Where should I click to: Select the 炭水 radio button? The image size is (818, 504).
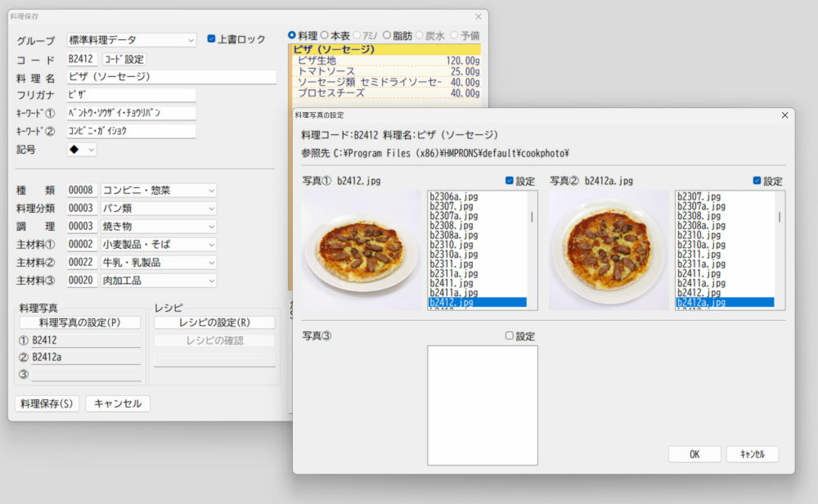[419, 35]
